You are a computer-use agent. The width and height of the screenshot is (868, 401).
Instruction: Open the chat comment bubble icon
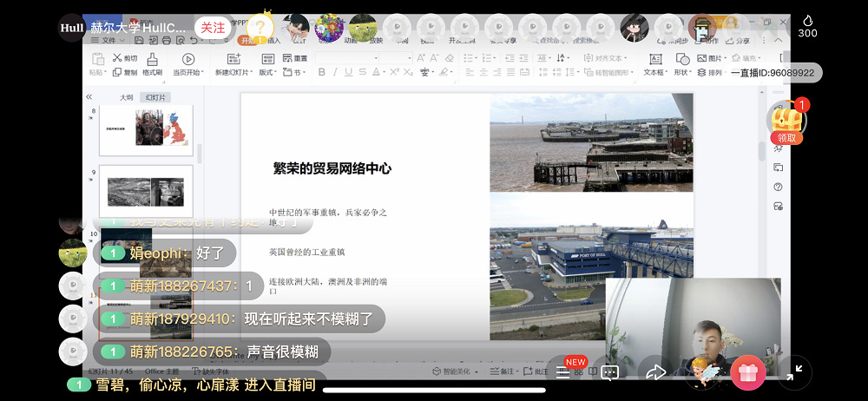click(609, 372)
